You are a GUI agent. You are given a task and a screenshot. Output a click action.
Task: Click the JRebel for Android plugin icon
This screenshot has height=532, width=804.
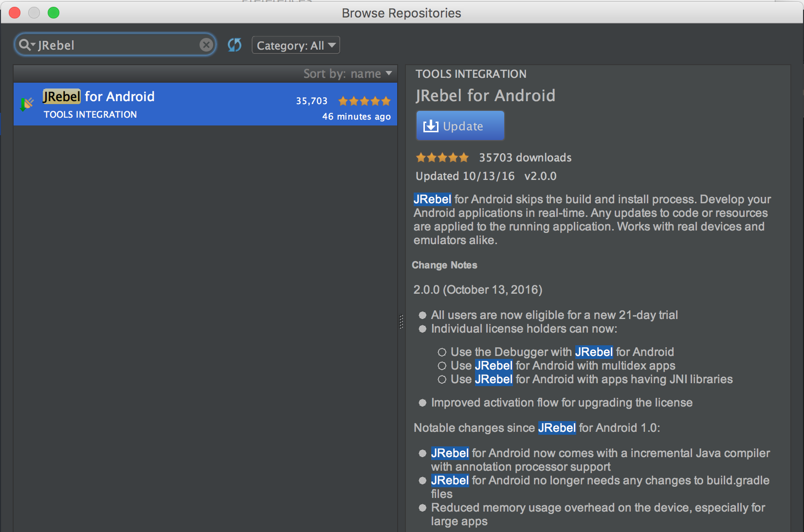[x=27, y=104]
